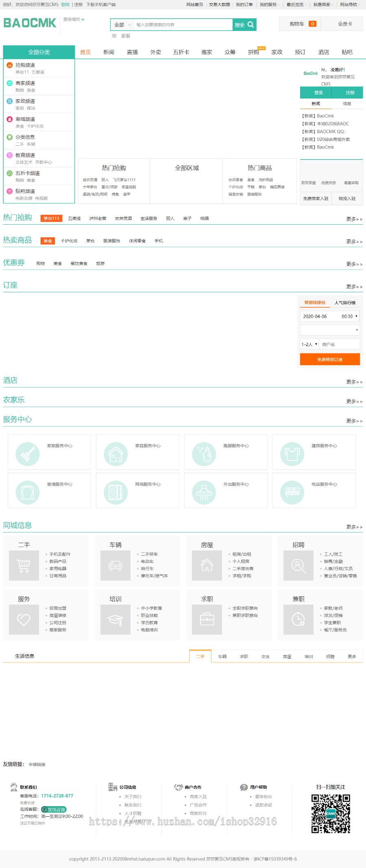Open the 购物车 cart button
366x868 pixels.
click(300, 24)
